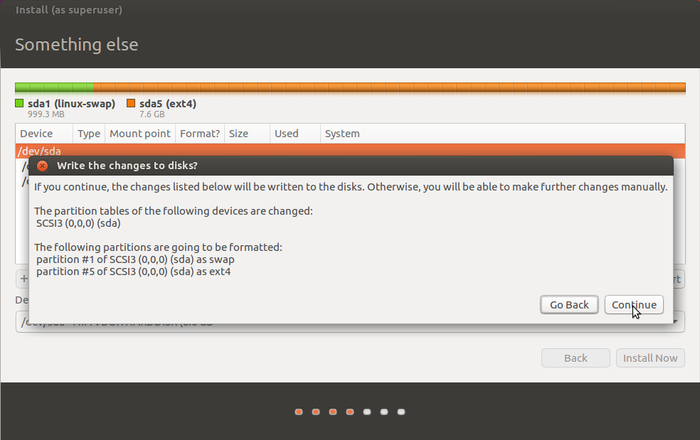700x440 pixels.
Task: Close the 'Write the changes to disks?' dialog
Action: click(42, 166)
